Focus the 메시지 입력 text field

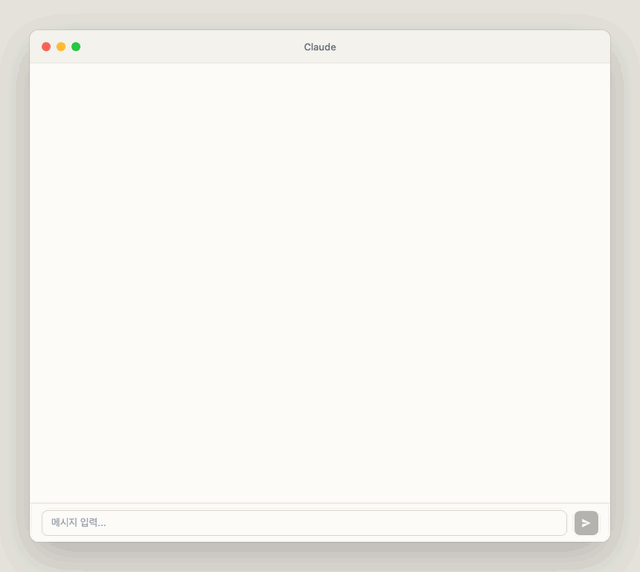click(304, 523)
